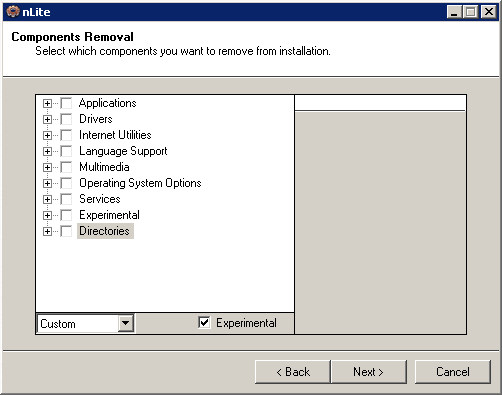
Task: Tick the Internet Utilities checkbox
Action: (66, 135)
